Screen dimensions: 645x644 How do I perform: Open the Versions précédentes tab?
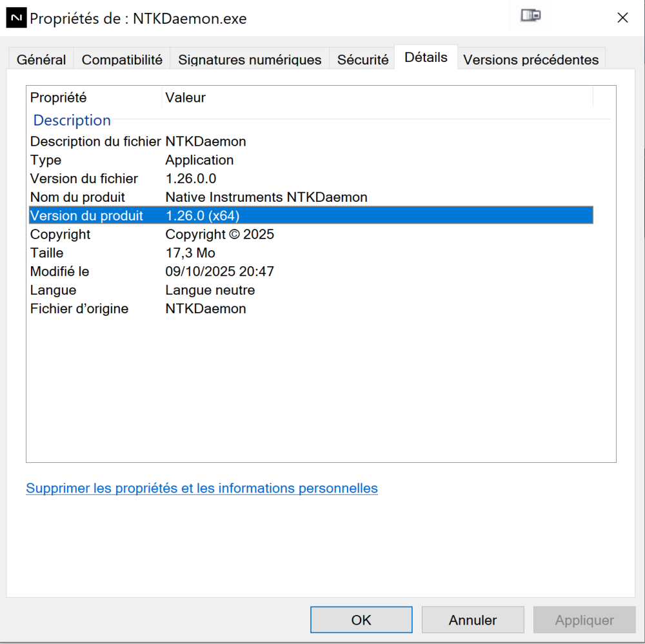pos(531,59)
